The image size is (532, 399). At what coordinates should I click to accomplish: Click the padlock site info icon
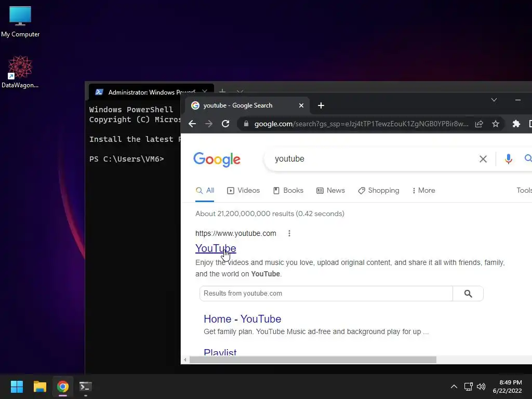tap(246, 124)
